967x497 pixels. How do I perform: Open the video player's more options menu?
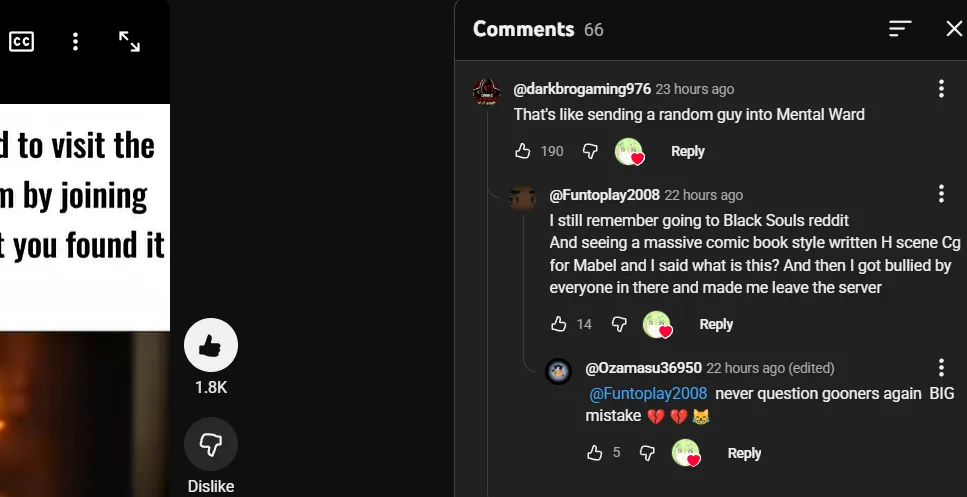click(x=75, y=41)
